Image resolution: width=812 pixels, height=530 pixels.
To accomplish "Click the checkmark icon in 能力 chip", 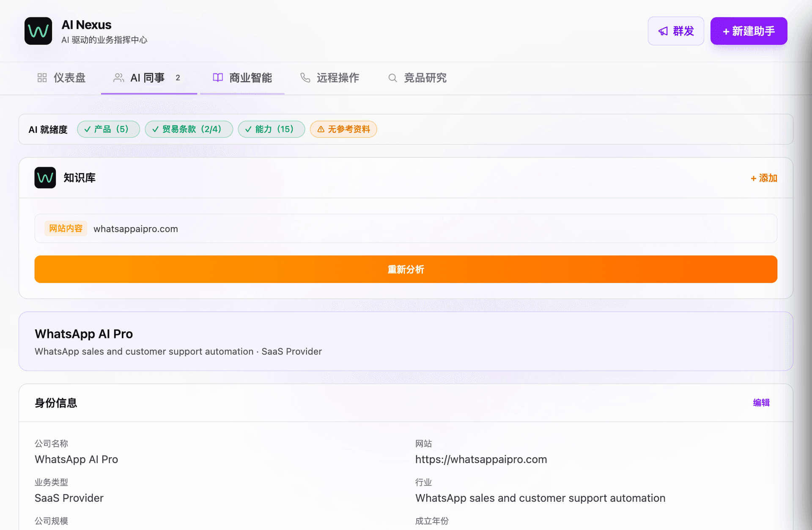I will tap(249, 129).
